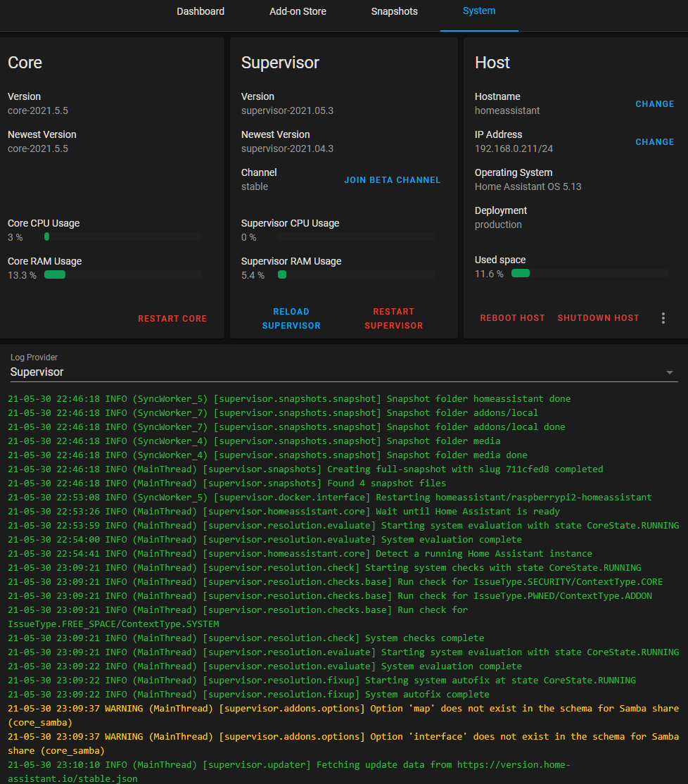Click the production deployment value

(x=498, y=225)
